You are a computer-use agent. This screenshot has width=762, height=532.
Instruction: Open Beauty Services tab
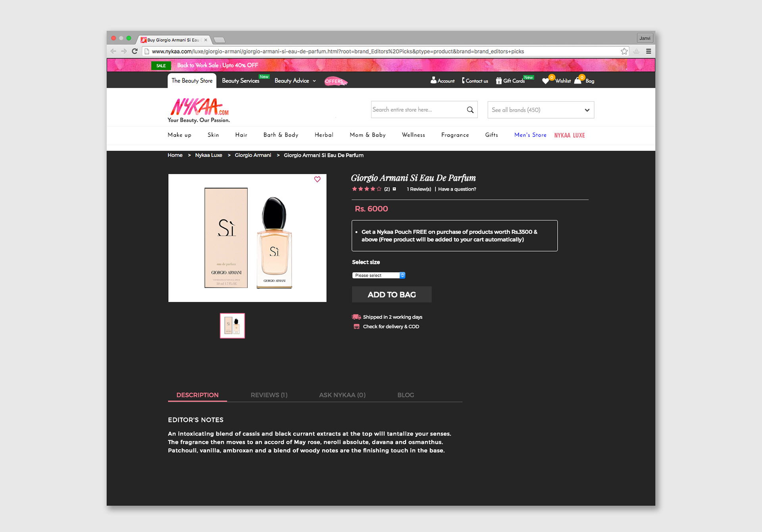click(241, 81)
